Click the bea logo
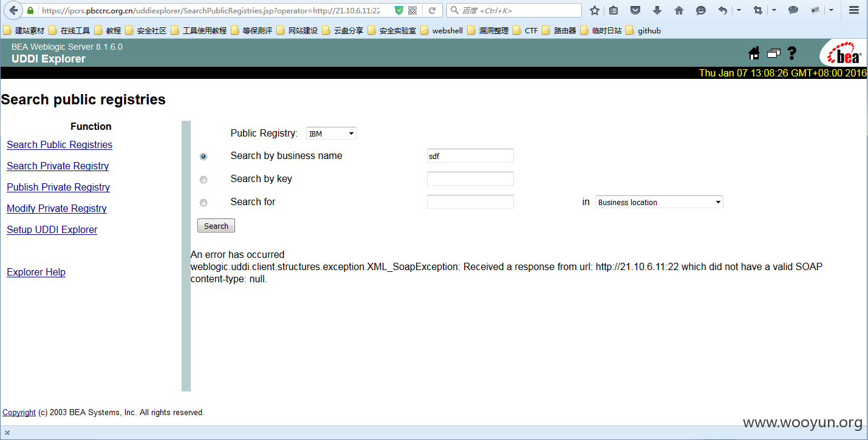 tap(843, 53)
